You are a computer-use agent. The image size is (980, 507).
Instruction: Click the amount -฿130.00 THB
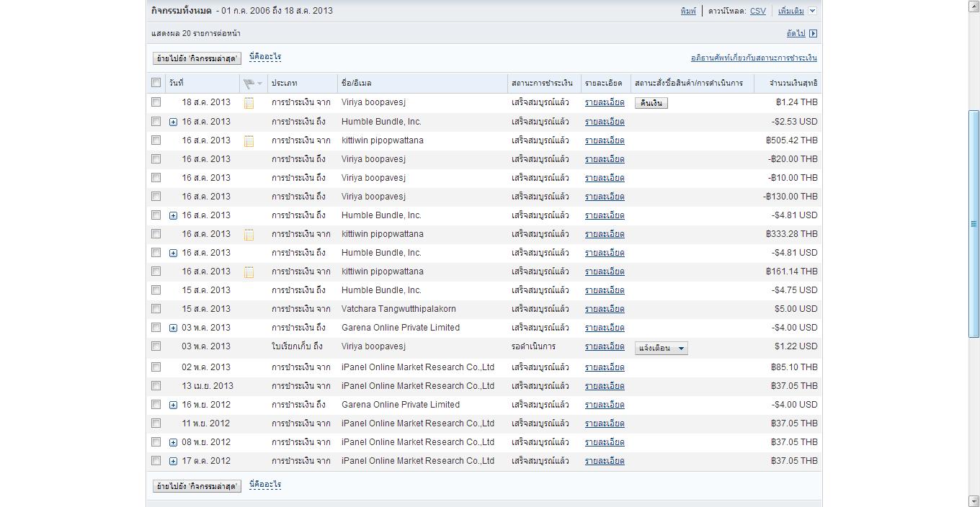pos(790,197)
